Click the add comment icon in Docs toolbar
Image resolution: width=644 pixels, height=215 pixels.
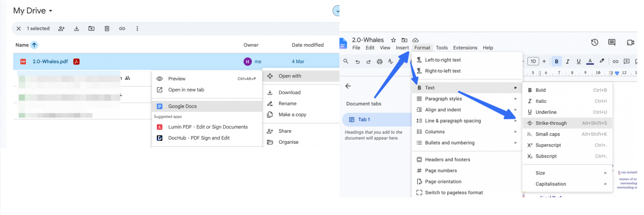point(626,61)
